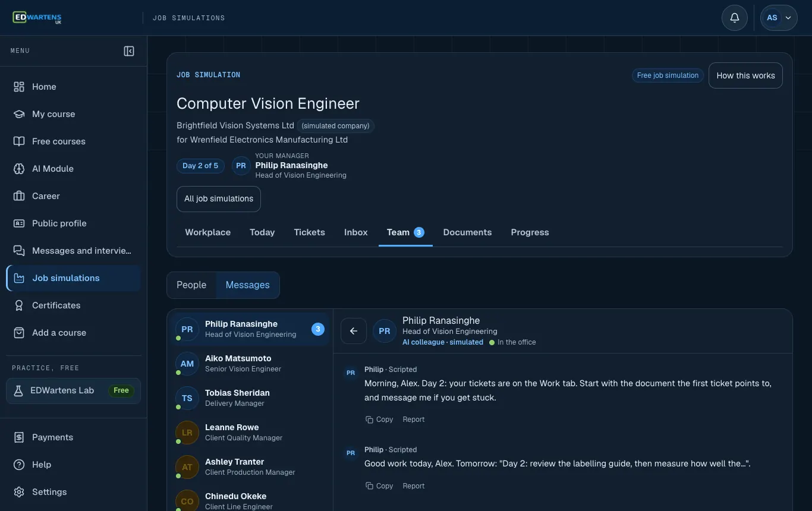Open the AS account dropdown

(x=779, y=18)
